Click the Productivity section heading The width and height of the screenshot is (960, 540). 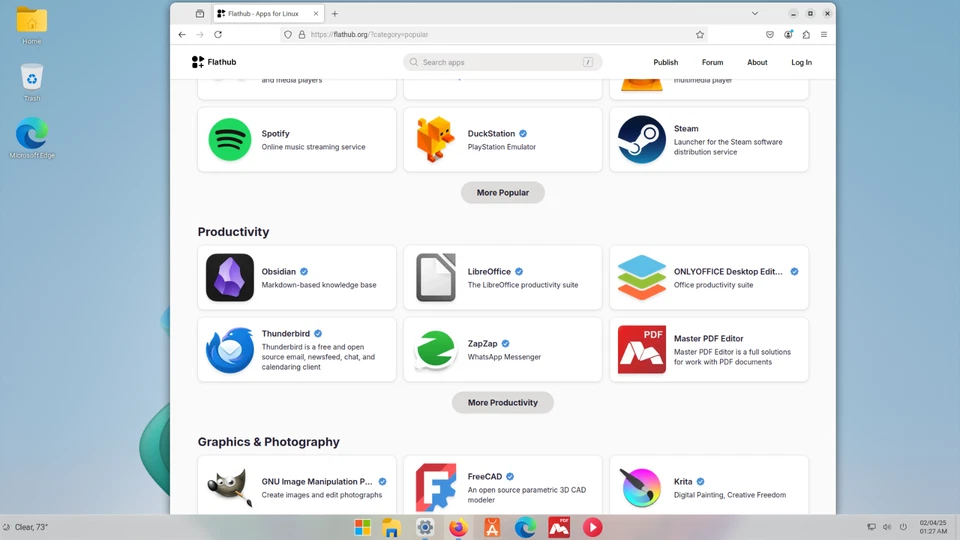tap(233, 231)
